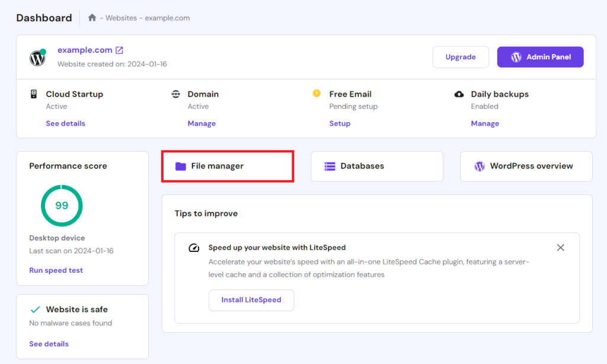Select the WordPress overview logo icon
607x364 pixels.
(x=479, y=166)
